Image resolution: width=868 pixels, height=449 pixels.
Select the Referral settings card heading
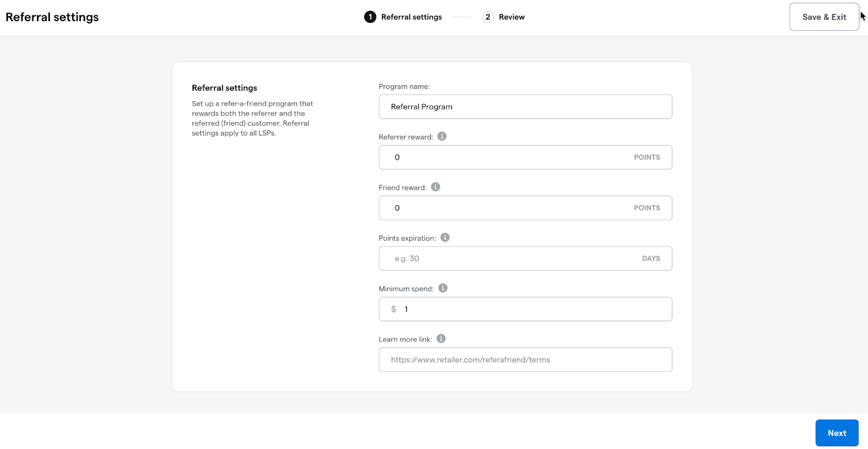click(225, 88)
